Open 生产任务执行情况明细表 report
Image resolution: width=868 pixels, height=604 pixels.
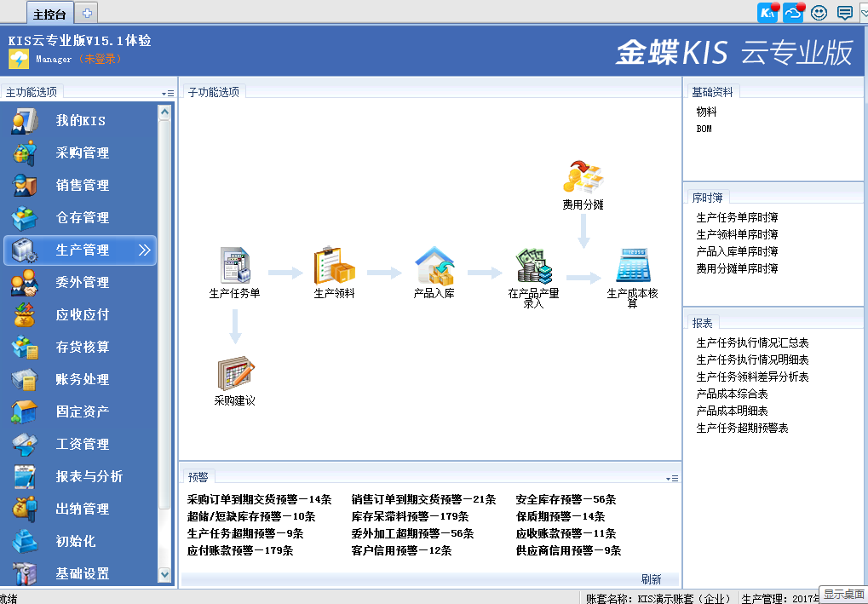[x=752, y=360]
